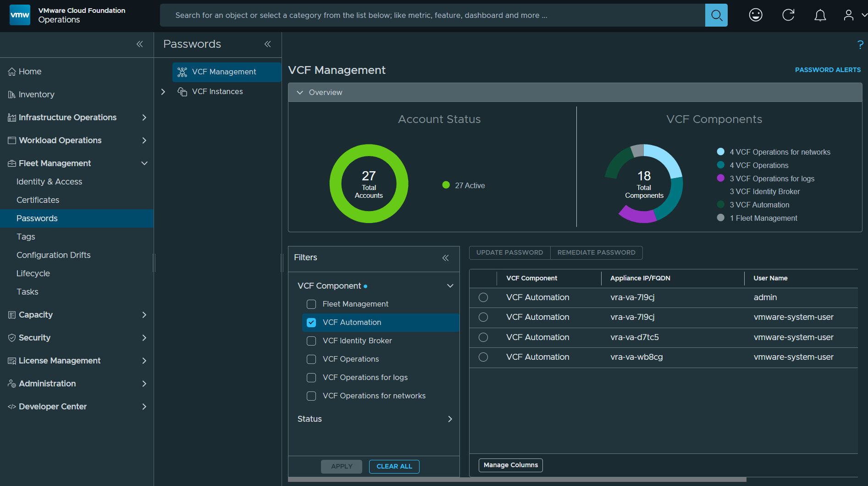The image size is (868, 486).
Task: Click the Security shield icon
Action: click(12, 338)
